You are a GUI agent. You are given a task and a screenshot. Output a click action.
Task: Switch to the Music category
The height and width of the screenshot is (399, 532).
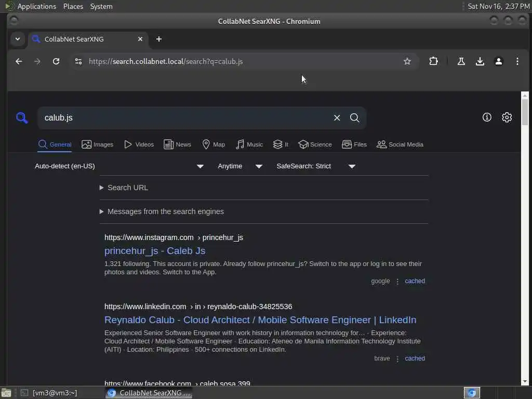[249, 144]
